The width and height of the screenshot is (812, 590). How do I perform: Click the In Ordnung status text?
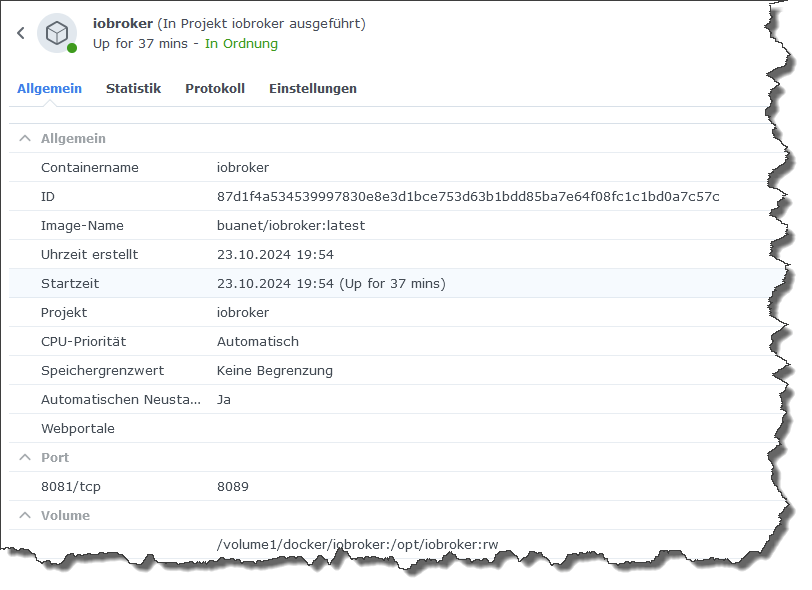(241, 44)
